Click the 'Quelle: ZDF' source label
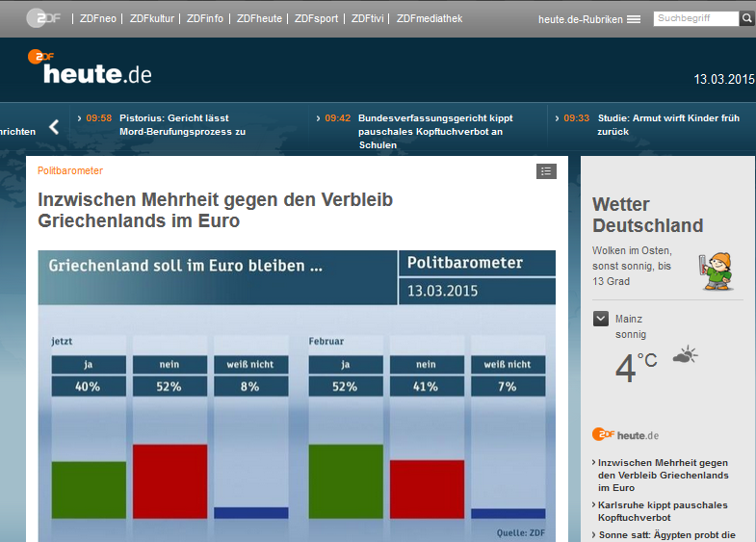The image size is (756, 542). (x=521, y=532)
